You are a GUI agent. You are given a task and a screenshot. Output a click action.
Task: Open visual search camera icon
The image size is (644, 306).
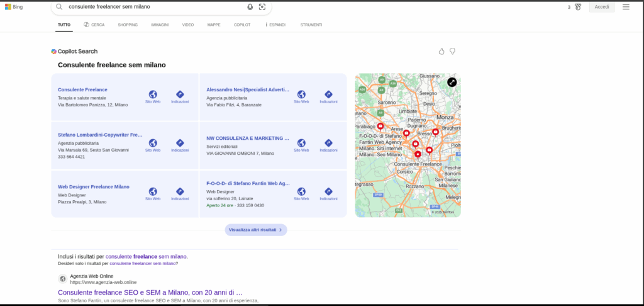[262, 7]
